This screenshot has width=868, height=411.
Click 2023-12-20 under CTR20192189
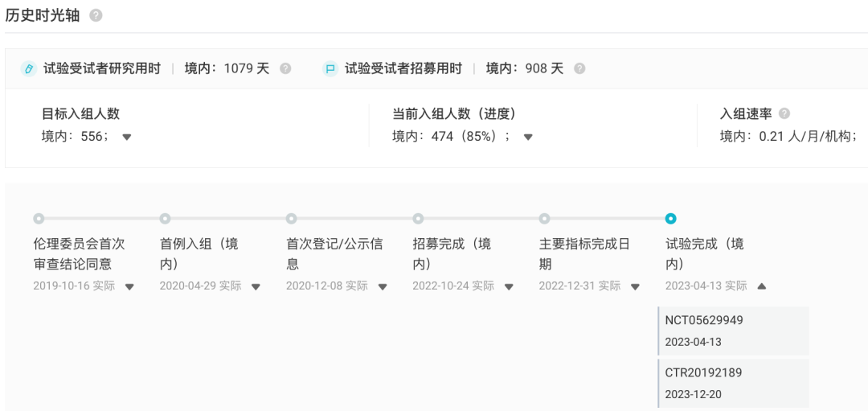coord(693,395)
